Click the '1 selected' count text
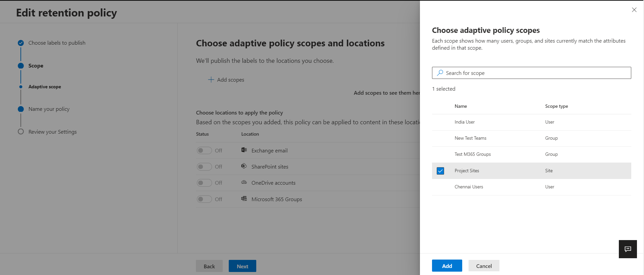644x275 pixels. [x=443, y=89]
